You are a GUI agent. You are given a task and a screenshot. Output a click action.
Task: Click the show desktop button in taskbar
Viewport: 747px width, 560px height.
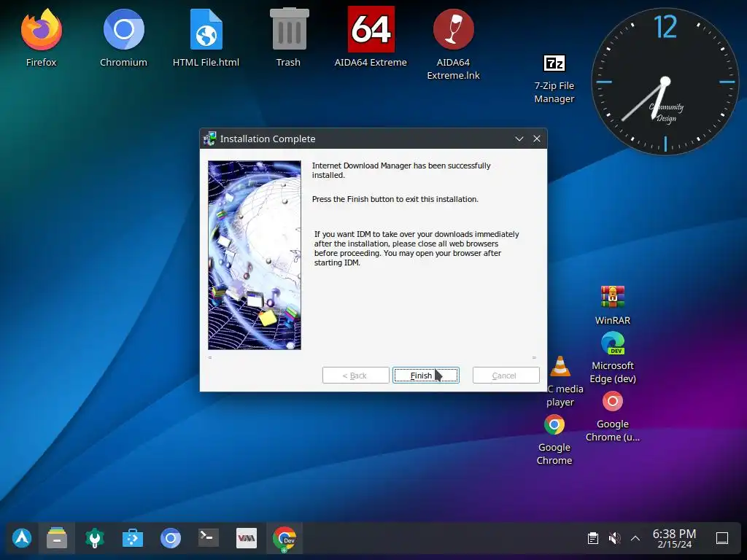click(x=722, y=538)
